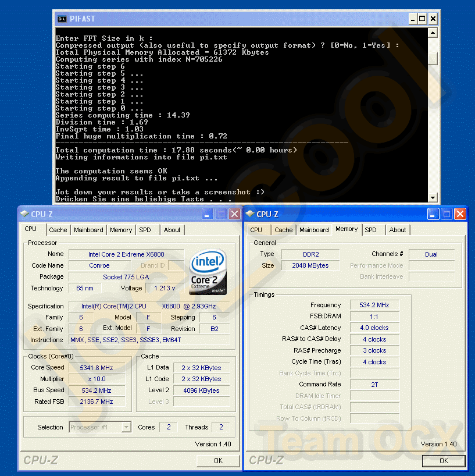Open Mainboard tab in right CPU-Z
Image resolution: width=475 pixels, height=476 pixels.
[314, 230]
